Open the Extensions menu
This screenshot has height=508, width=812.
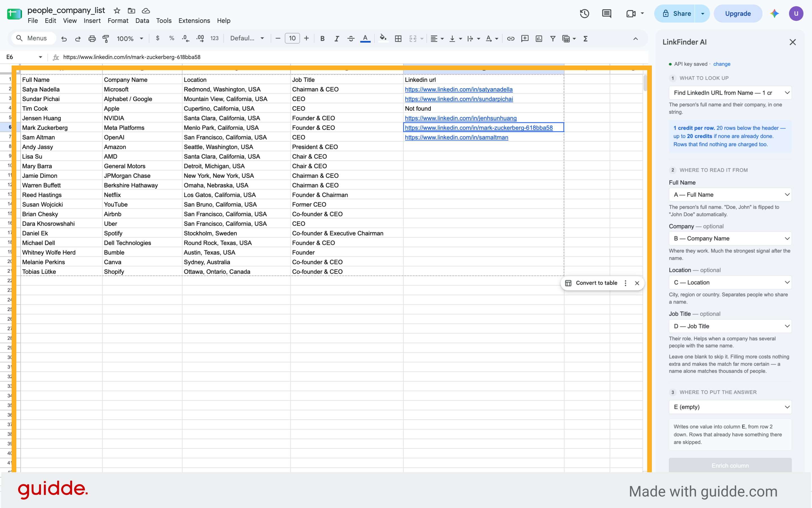pyautogui.click(x=194, y=21)
